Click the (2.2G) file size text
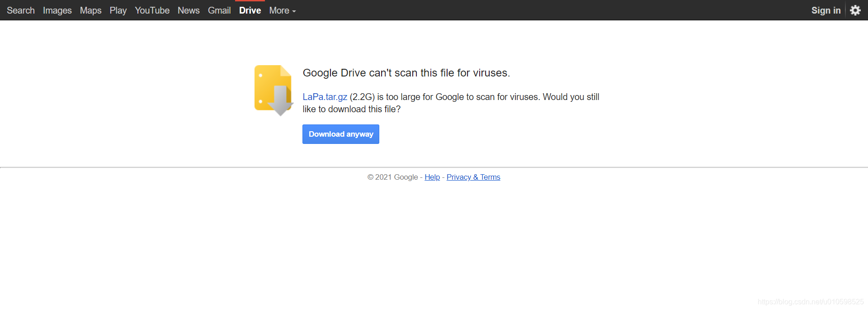 (x=362, y=97)
